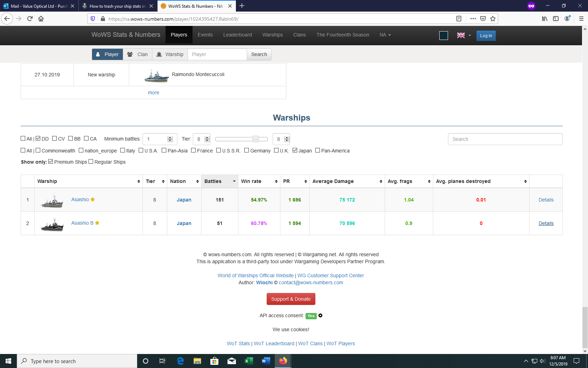Enable the Germany nation filter

(246, 150)
